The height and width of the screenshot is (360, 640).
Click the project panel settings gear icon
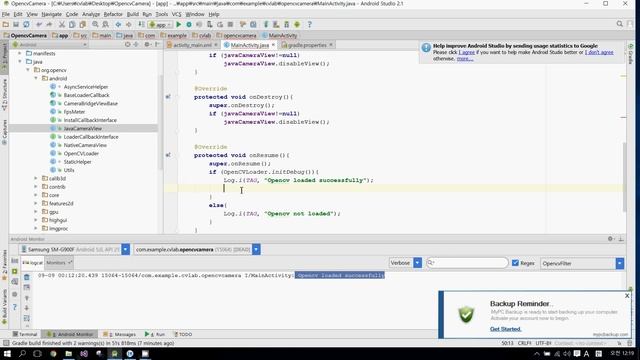point(147,44)
